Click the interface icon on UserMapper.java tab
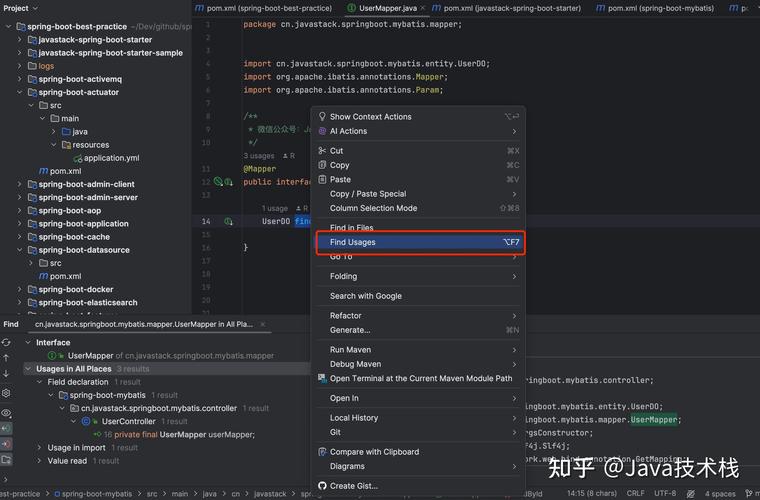The image size is (760, 500). (351, 8)
